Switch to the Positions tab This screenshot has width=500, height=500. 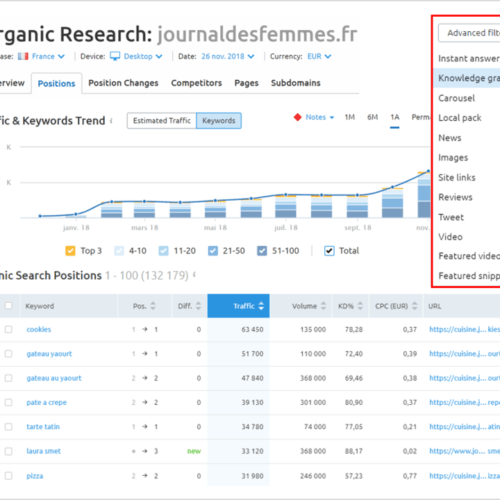[56, 83]
